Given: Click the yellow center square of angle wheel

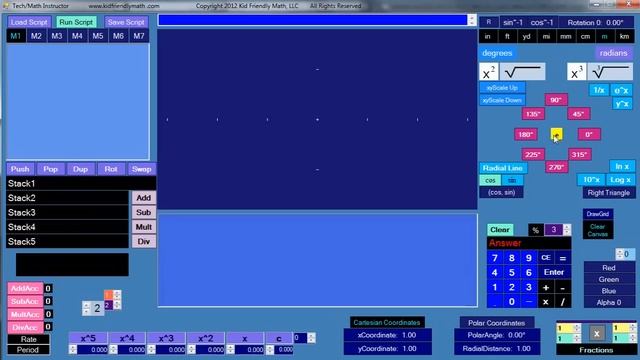Looking at the screenshot, I should click(556, 134).
